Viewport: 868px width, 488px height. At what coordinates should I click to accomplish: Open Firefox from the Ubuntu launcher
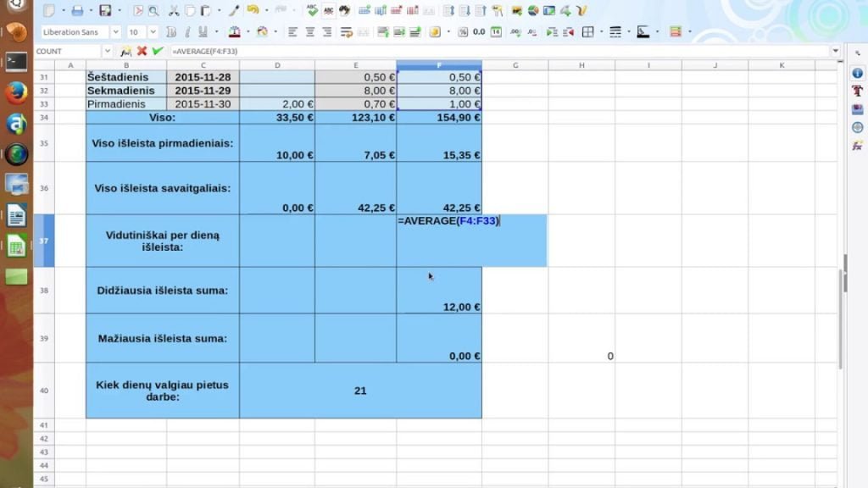pyautogui.click(x=16, y=92)
